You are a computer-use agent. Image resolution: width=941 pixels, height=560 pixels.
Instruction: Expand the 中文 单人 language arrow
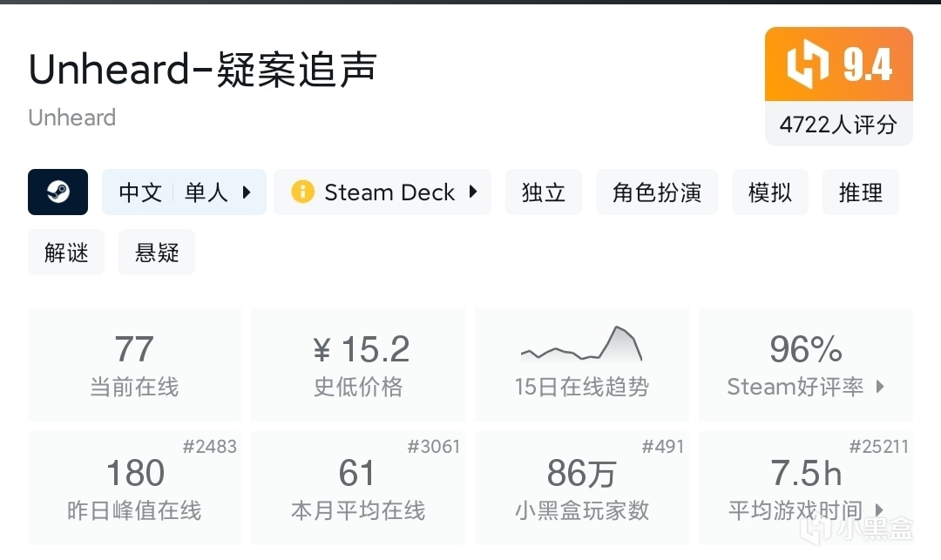click(247, 192)
